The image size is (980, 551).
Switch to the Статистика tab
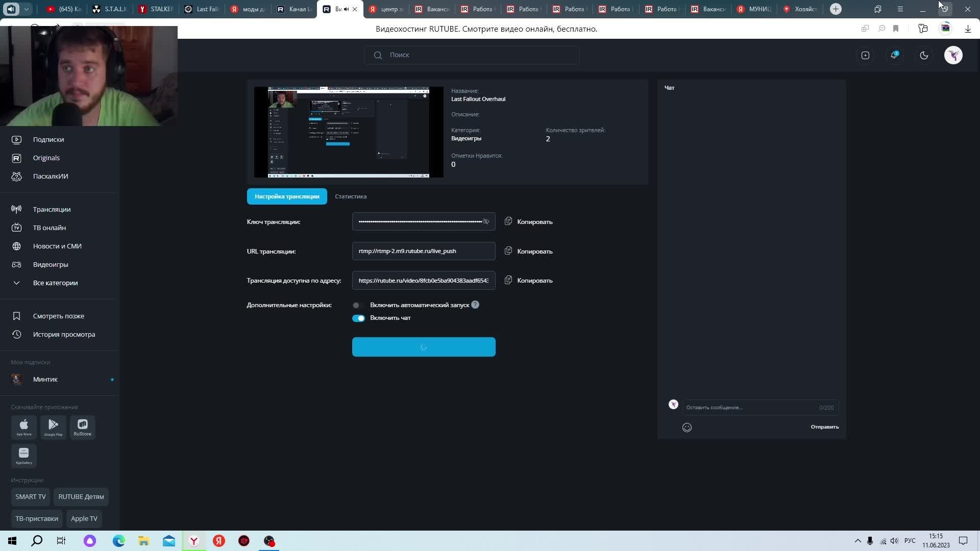pyautogui.click(x=351, y=196)
